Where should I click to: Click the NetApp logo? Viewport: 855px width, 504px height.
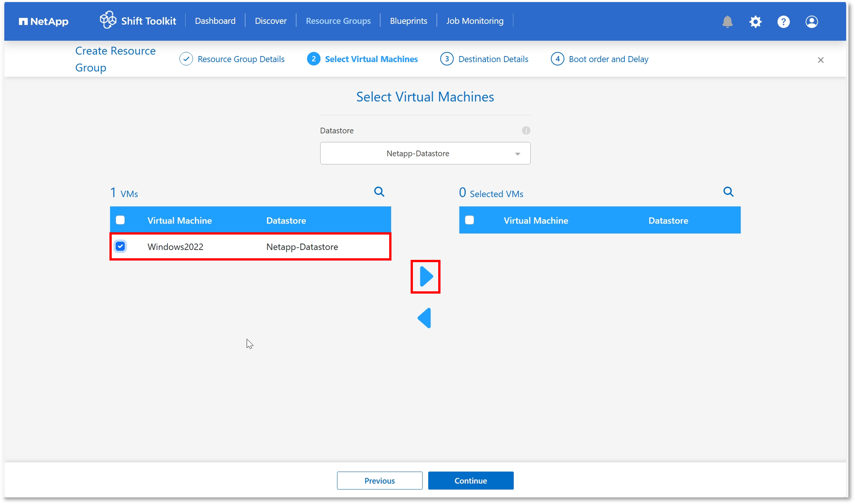tap(44, 21)
